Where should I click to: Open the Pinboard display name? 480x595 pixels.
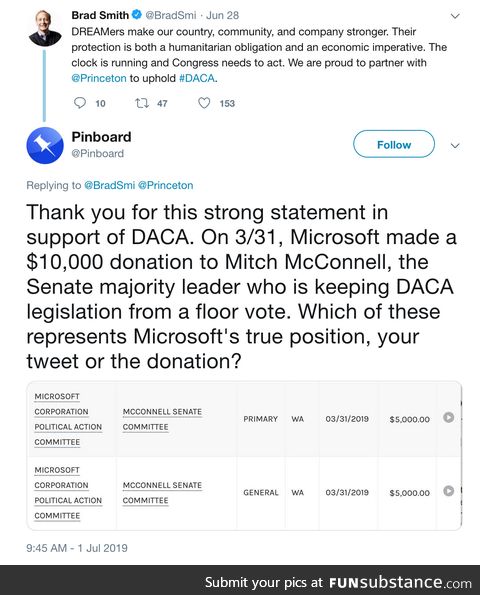tap(101, 137)
